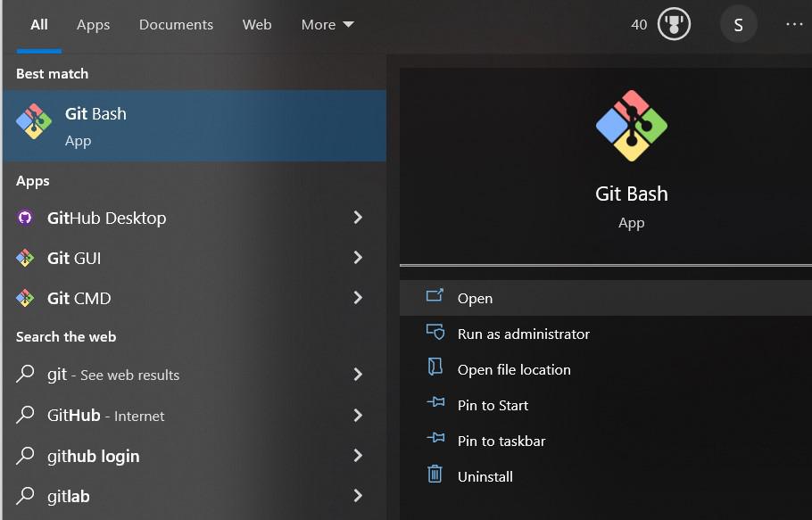Viewport: 812px width, 520px height.
Task: Click the Open icon in the actions list
Action: pyautogui.click(x=435, y=295)
